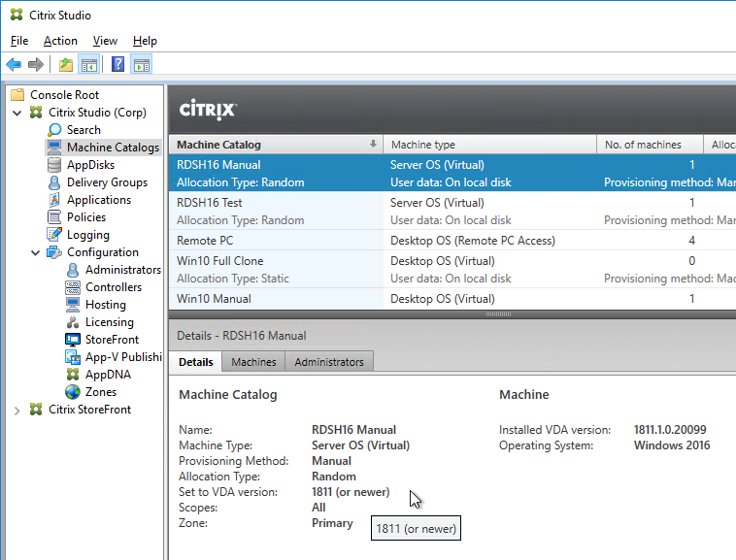Click the Citrix StoreFront node icon
736x560 pixels.
tap(36, 409)
